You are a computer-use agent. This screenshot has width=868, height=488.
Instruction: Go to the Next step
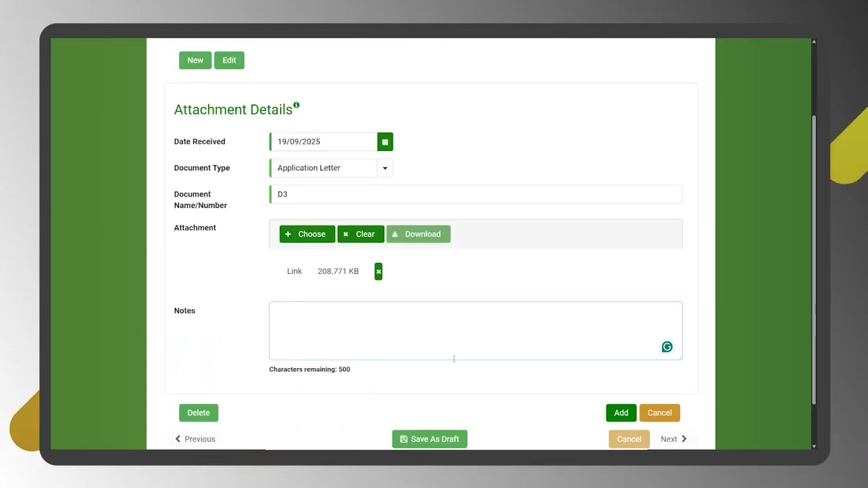(674, 439)
